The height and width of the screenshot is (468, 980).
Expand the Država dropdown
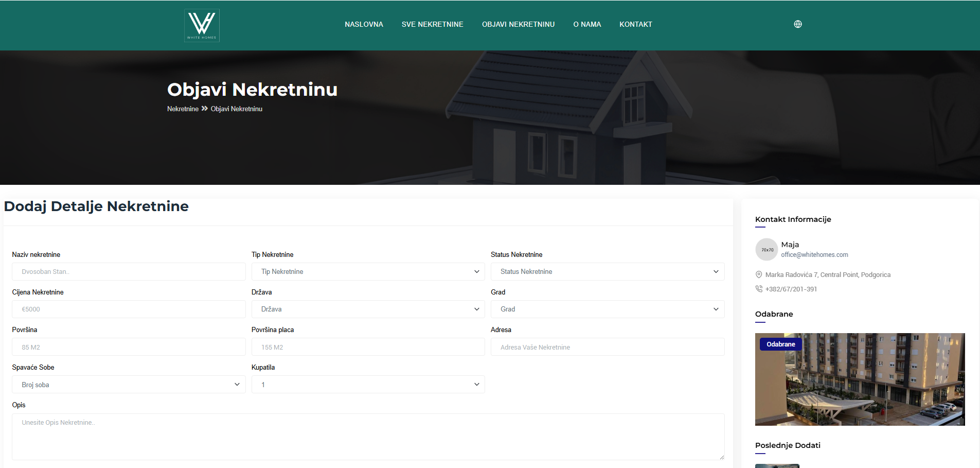368,309
